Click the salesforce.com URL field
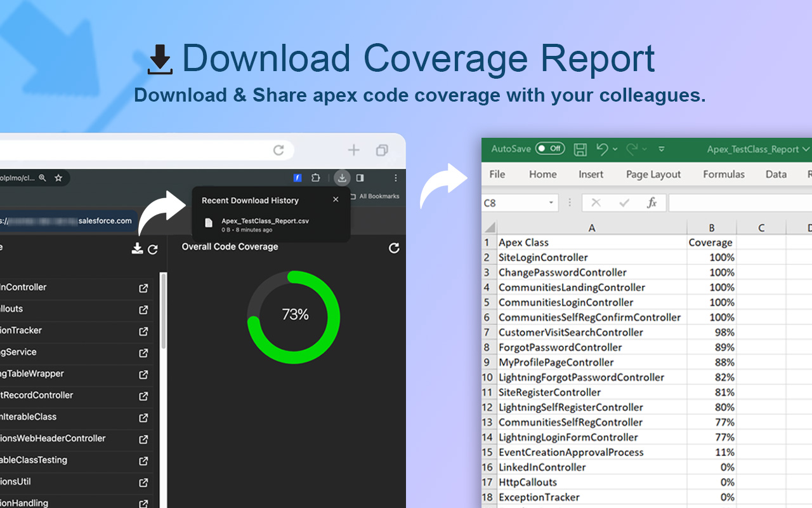Image resolution: width=812 pixels, height=508 pixels. click(x=69, y=221)
